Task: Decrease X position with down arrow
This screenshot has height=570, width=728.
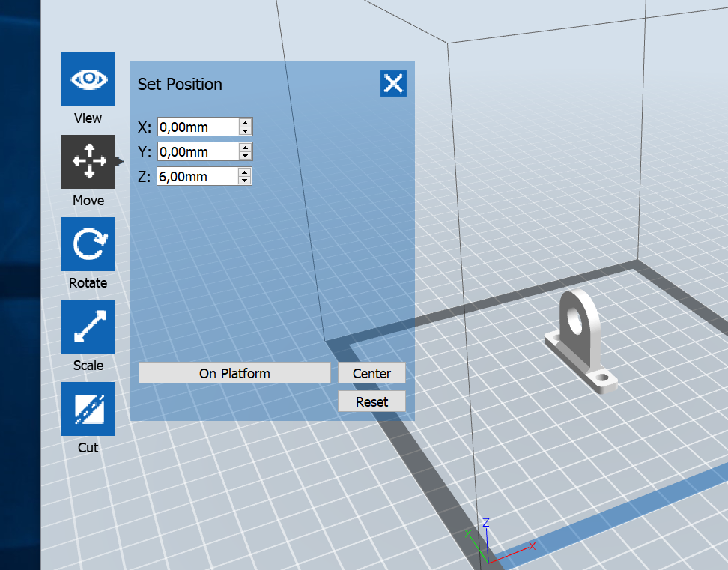Action: pyautogui.click(x=245, y=131)
